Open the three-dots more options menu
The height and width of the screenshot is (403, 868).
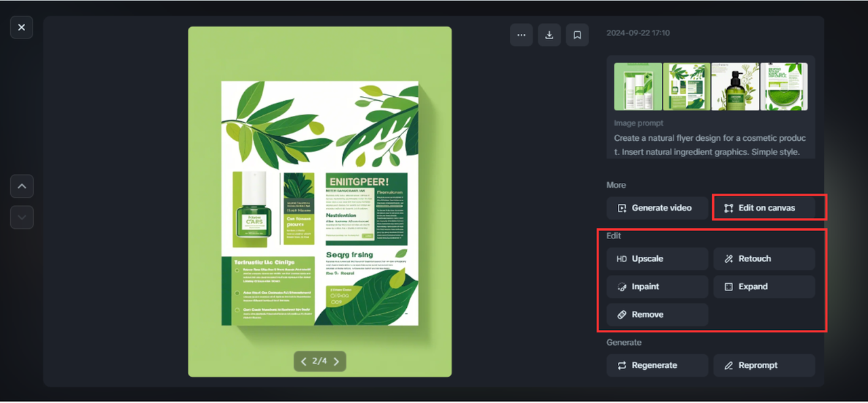pyautogui.click(x=521, y=35)
